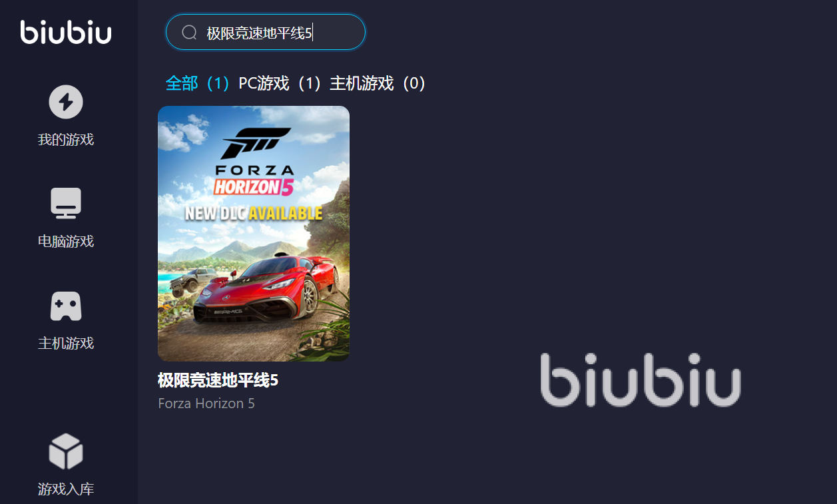This screenshot has height=504, width=837.
Task: Focus the search field containing 极限竞速地平线5
Action: [x=266, y=32]
